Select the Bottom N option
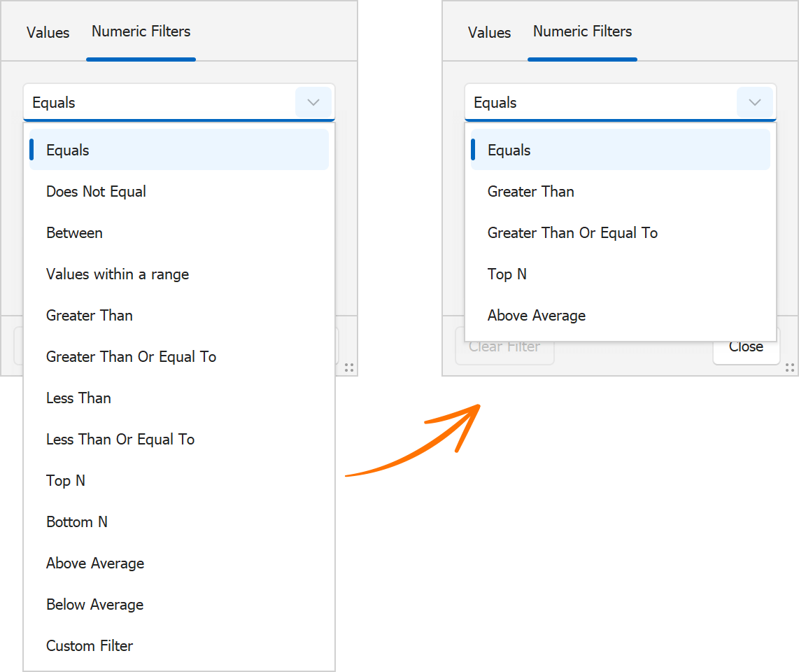The image size is (799, 672). point(179,521)
